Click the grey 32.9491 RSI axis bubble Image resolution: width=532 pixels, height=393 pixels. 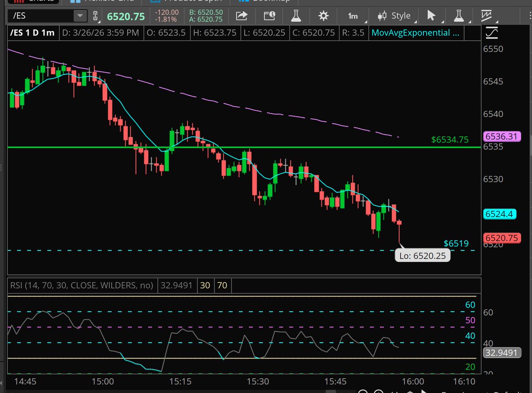(x=501, y=353)
